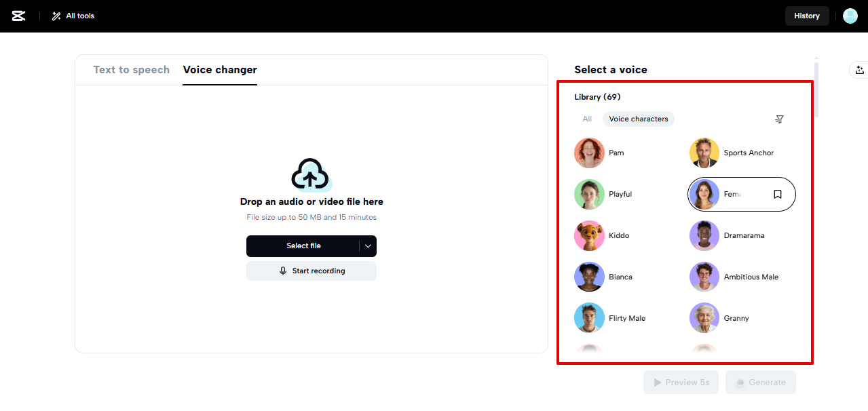Expand the Select file dropdown arrow

367,246
